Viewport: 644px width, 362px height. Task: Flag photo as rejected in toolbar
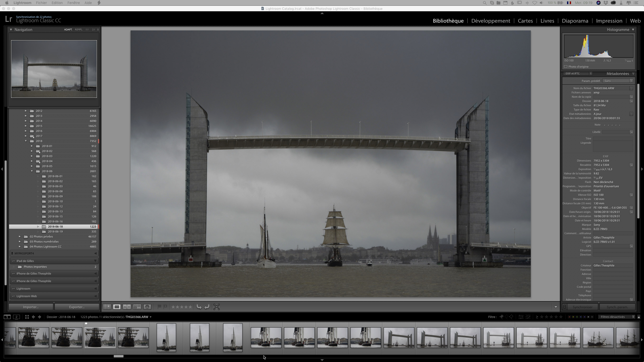point(165,307)
